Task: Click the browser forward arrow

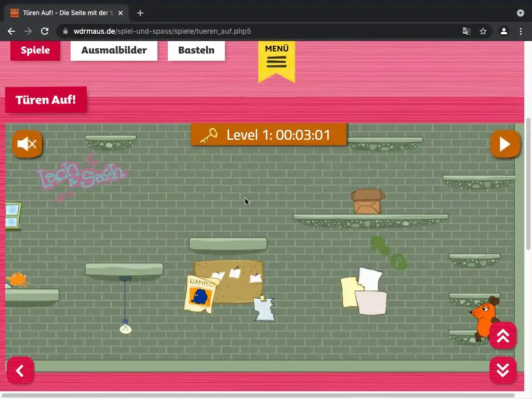Action: point(28,31)
